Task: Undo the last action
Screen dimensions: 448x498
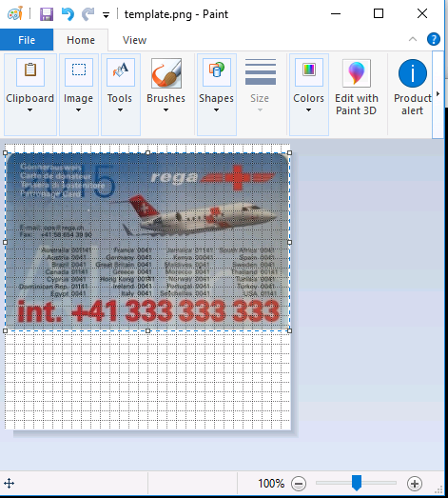Action: [x=68, y=14]
